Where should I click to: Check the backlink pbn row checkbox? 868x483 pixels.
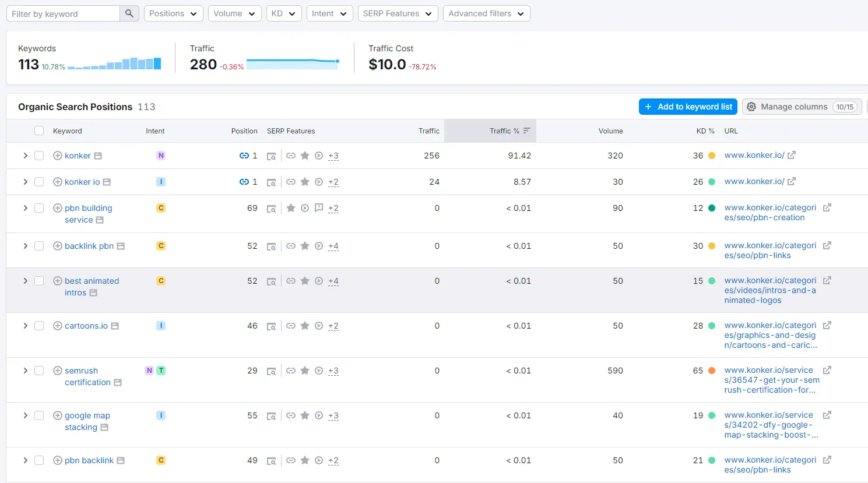[39, 246]
